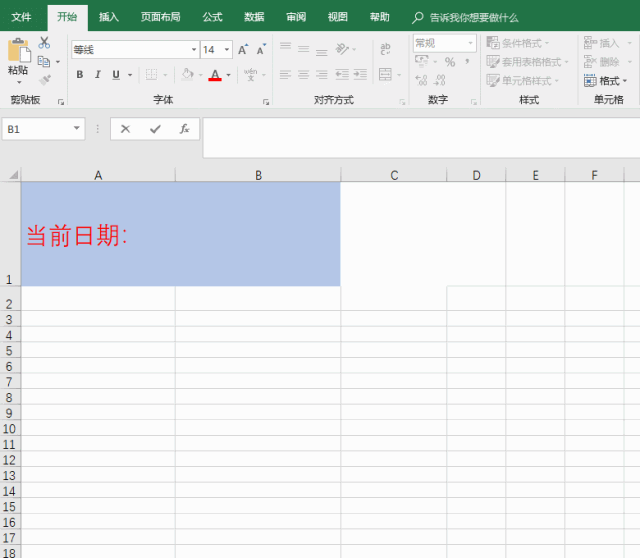Screen dimensions: 640x558
Task: Open the underline style arrow
Action: click(x=130, y=75)
